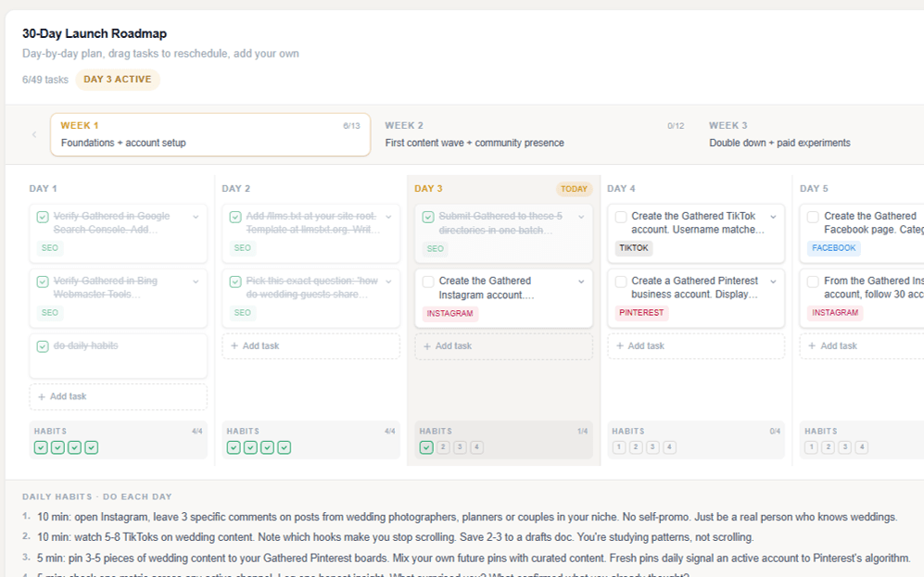Click the INSTAGRAM tag in Day 3
Viewport: 924px width, 577px height.
click(x=449, y=313)
